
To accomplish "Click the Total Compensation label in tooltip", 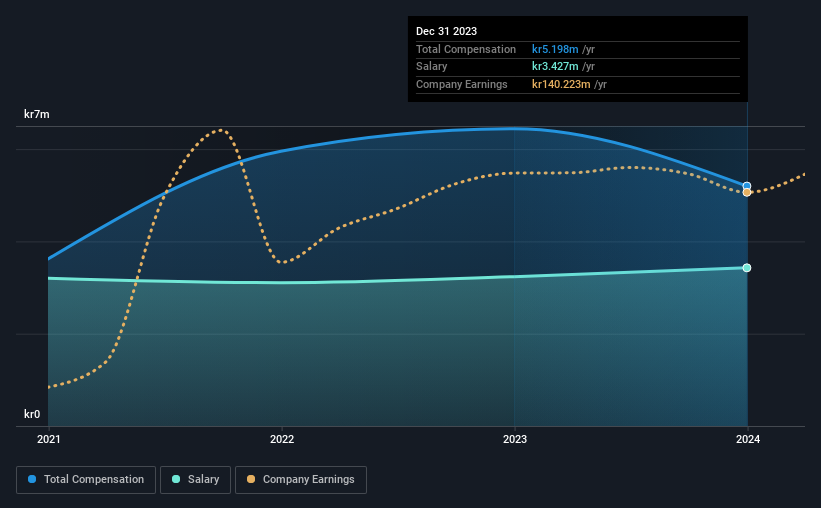I will (466, 49).
